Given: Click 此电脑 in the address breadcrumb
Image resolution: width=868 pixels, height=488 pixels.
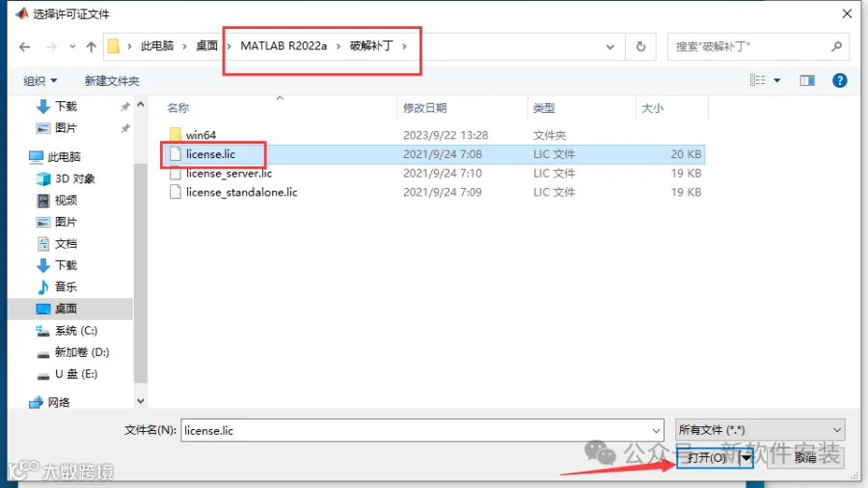Looking at the screenshot, I should [156, 46].
